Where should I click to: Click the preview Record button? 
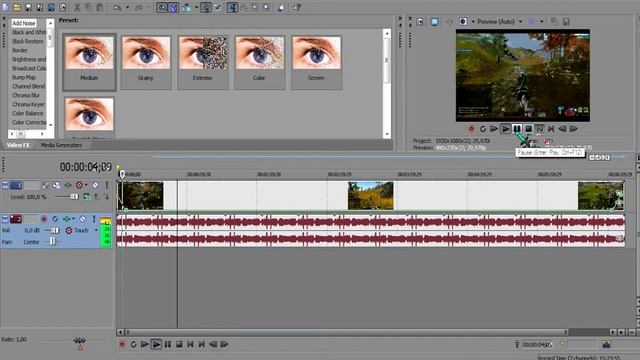click(471, 129)
